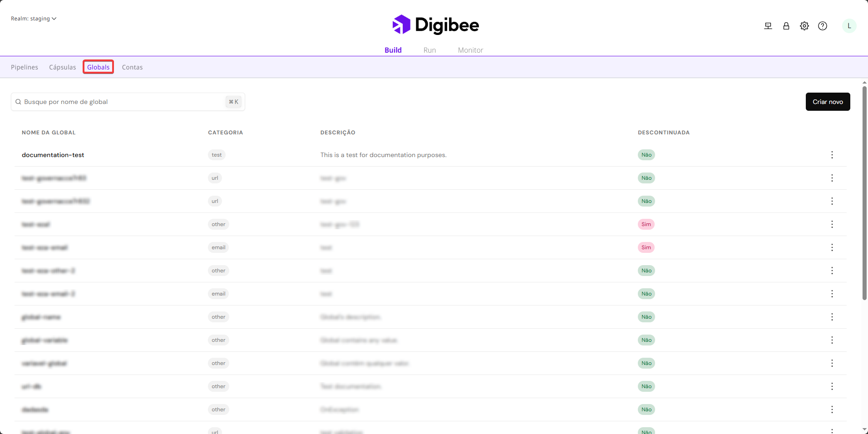The image size is (868, 434).
Task: Open the documentation-test global
Action: [x=53, y=155]
